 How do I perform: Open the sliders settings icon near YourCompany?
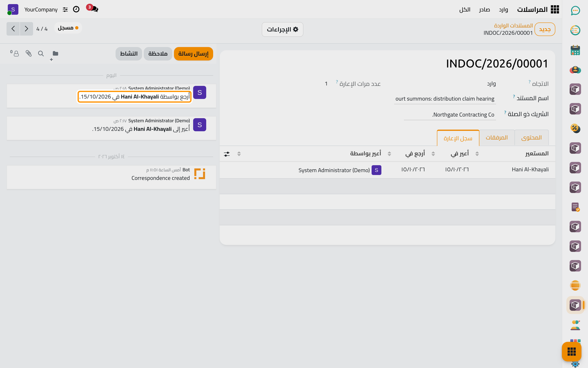65,10
